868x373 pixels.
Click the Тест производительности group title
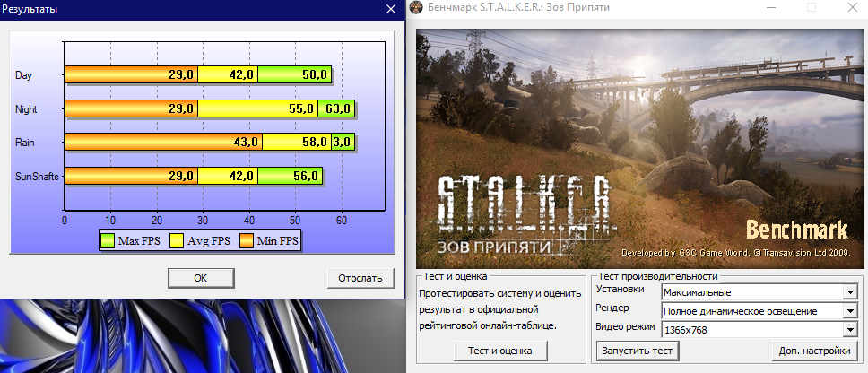[x=657, y=277]
